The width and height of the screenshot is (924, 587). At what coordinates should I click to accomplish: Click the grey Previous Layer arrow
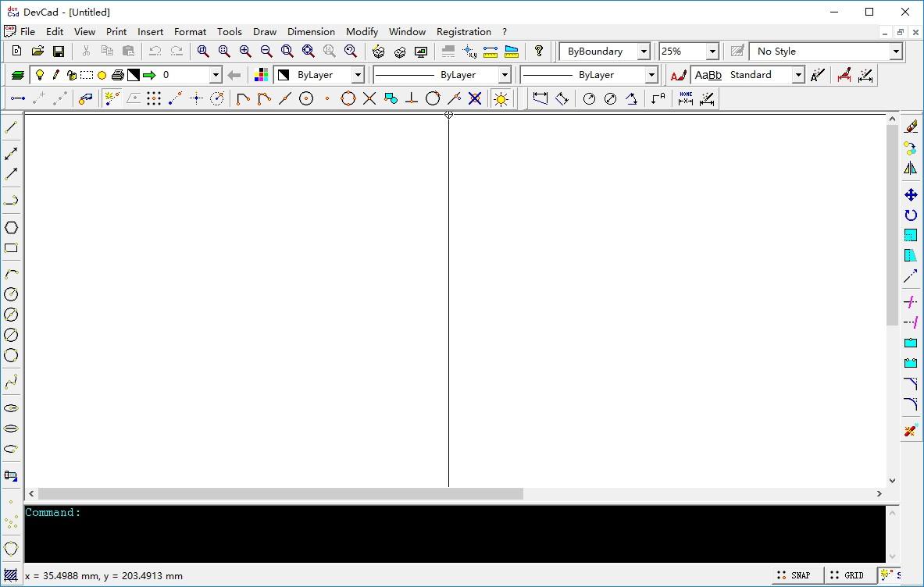[234, 75]
